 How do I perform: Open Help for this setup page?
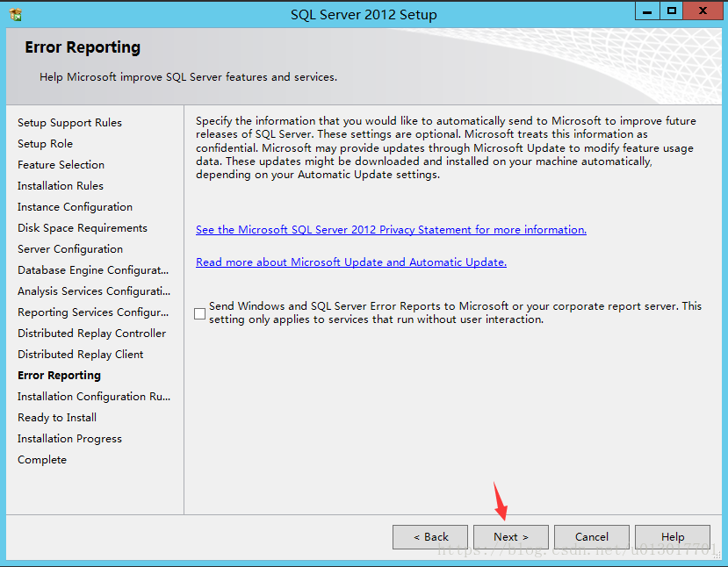point(673,537)
